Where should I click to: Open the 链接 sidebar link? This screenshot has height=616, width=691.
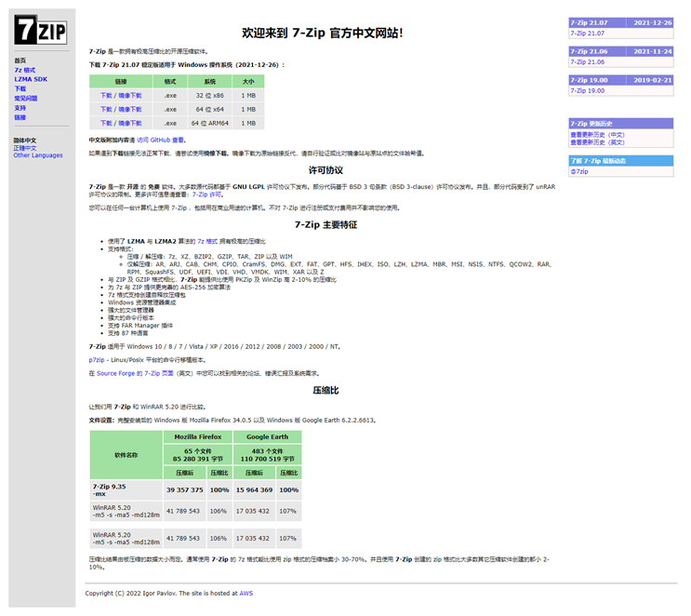(20, 117)
